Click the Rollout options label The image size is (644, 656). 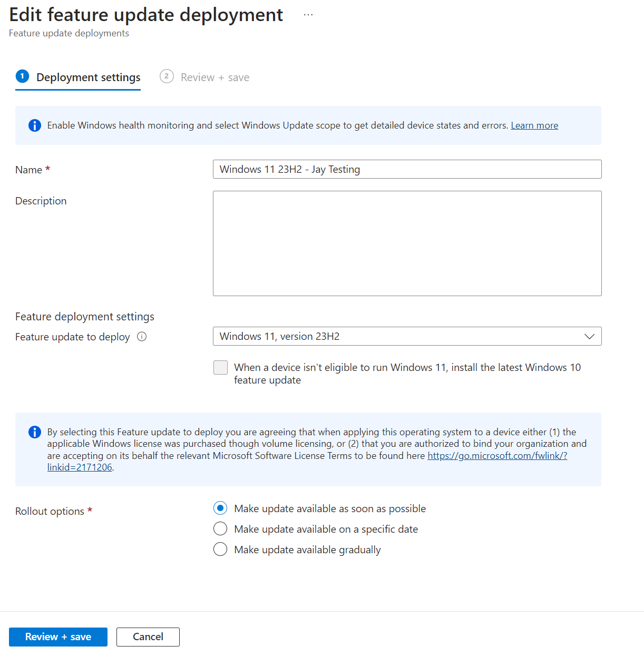(54, 511)
